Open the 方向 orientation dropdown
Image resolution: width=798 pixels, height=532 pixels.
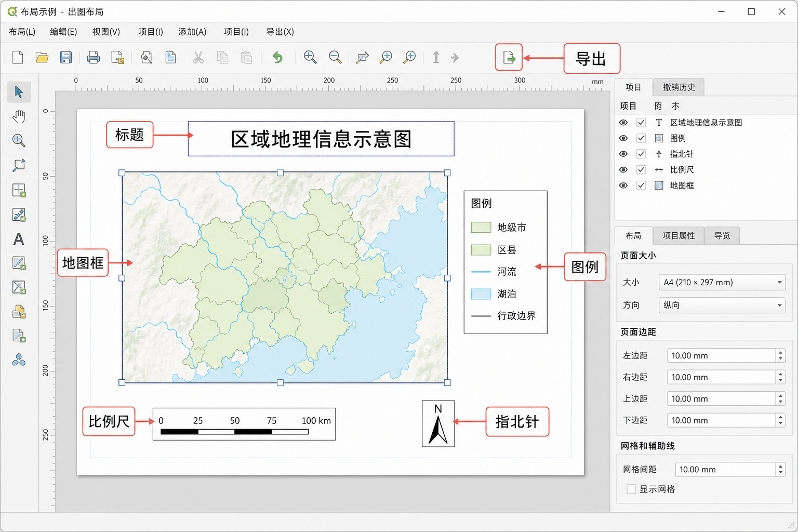tap(722, 305)
